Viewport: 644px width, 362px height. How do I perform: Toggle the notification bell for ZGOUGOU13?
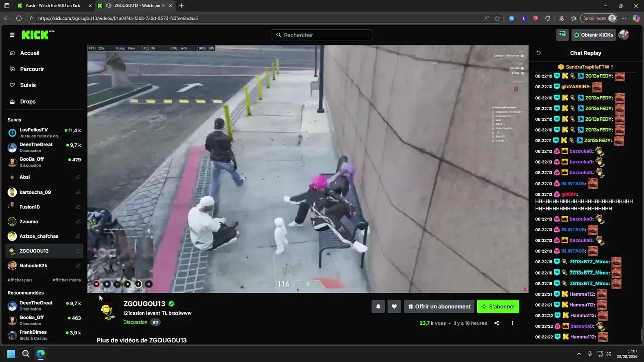coord(378,306)
